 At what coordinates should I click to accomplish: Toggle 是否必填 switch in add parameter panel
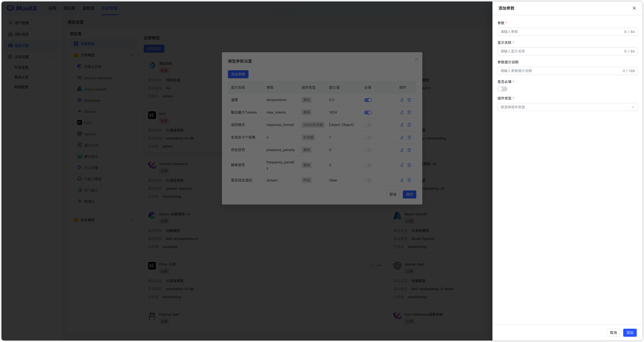[502, 89]
